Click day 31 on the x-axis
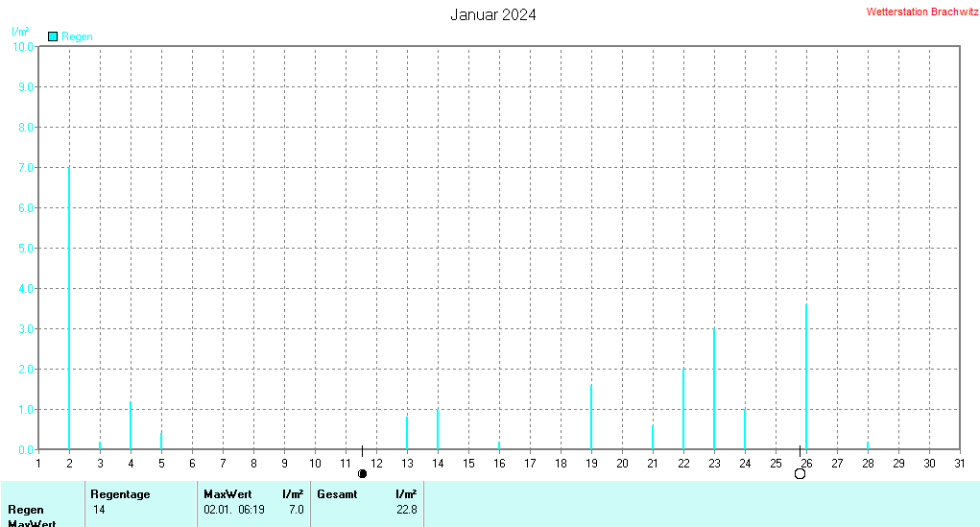The height and width of the screenshot is (527, 980). coord(960,464)
